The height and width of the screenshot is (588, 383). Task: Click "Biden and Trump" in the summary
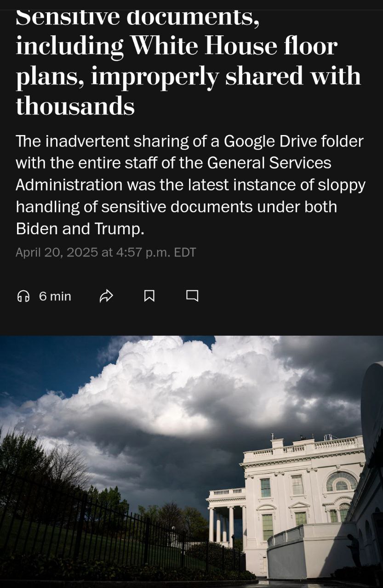tap(80, 229)
